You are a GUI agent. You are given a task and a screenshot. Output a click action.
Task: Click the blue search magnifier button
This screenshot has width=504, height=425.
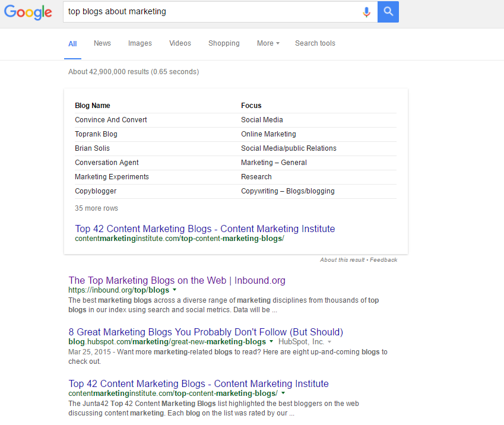(x=388, y=12)
